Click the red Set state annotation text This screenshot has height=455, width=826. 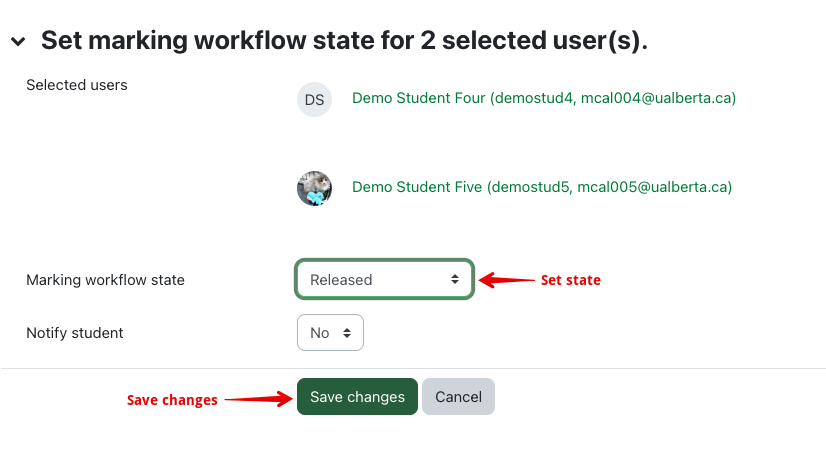(570, 281)
